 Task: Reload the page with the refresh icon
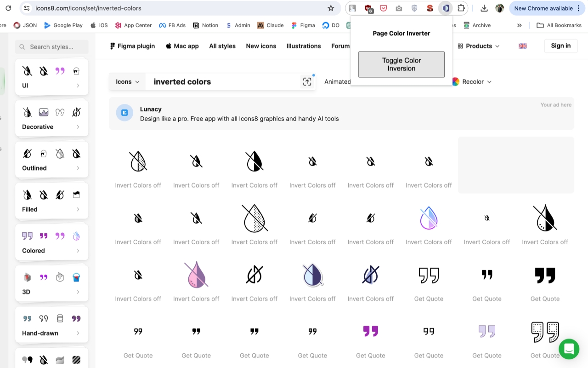click(x=8, y=8)
